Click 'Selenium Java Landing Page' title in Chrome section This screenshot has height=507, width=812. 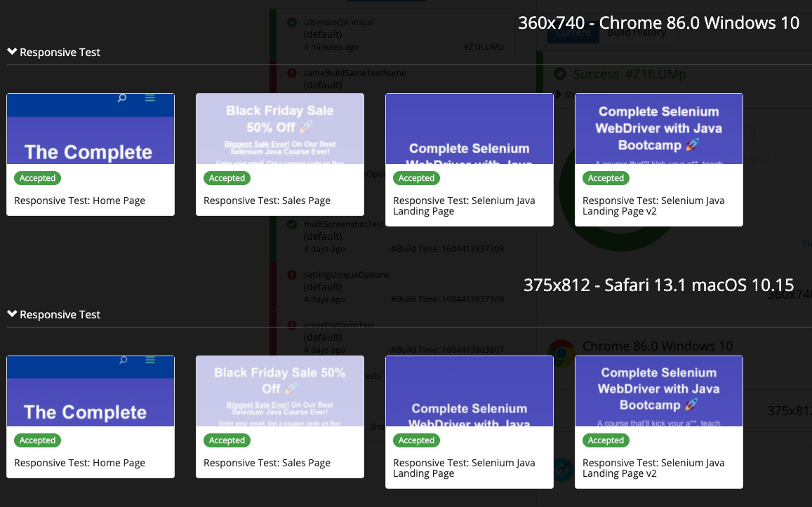(x=464, y=206)
